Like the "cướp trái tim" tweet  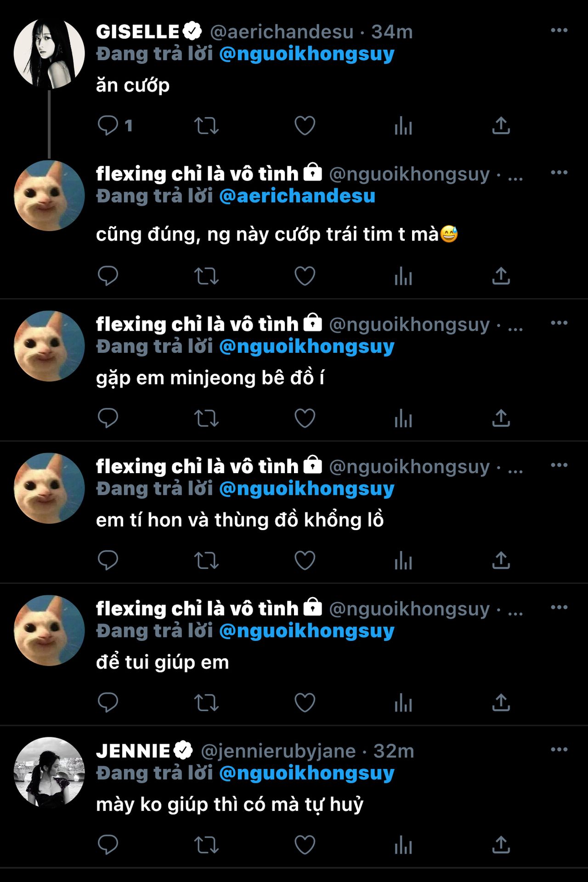tap(305, 276)
